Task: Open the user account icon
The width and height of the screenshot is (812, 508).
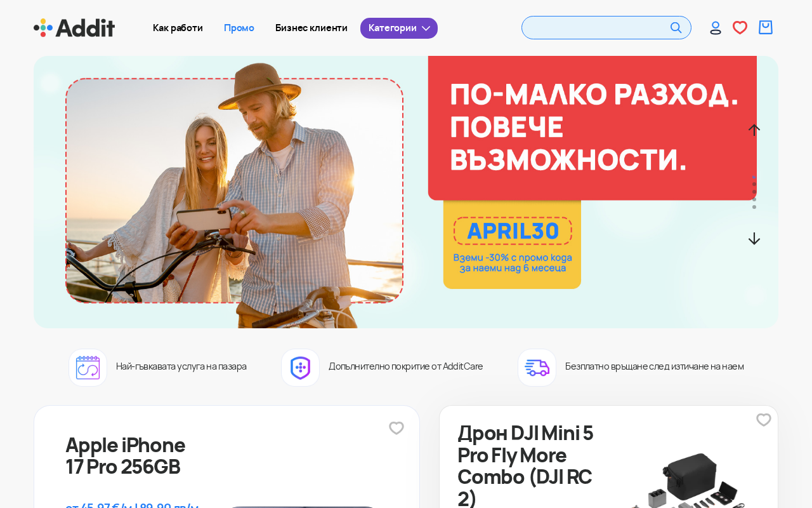Action: (x=716, y=28)
